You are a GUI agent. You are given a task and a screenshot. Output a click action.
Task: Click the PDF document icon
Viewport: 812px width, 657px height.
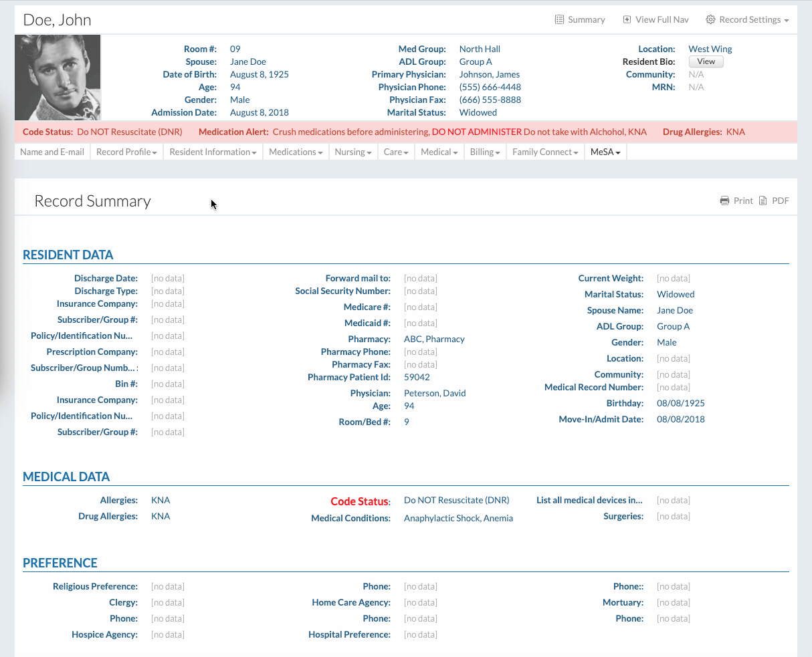763,201
